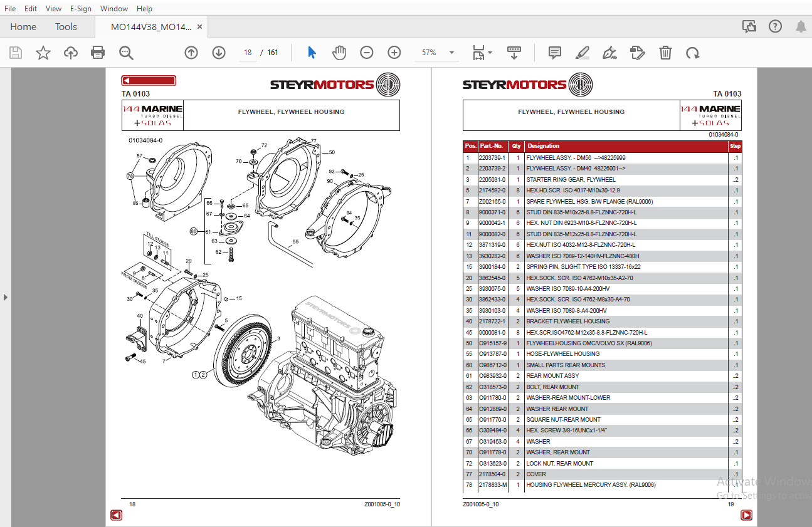The image size is (812, 527).
Task: Click part number 2205031-0
Action: coord(492,180)
